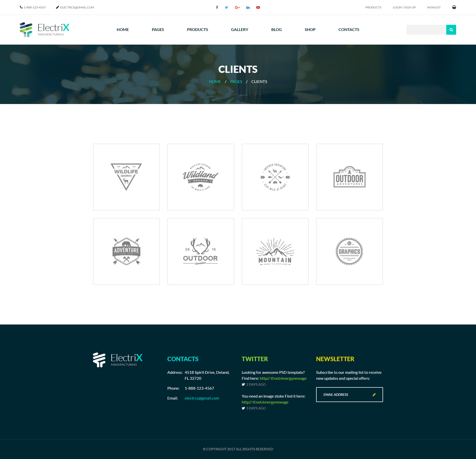Select the Mountain client logo tile
476x459 pixels.
275,251
